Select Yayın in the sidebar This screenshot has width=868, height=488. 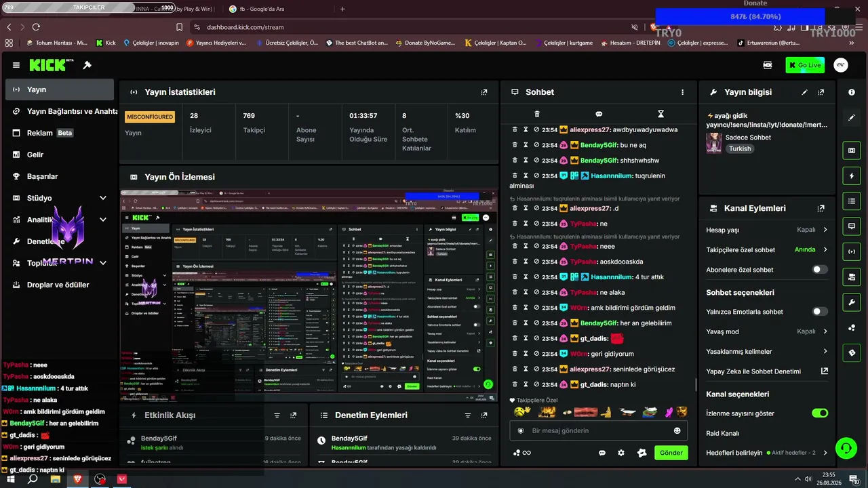click(x=60, y=89)
